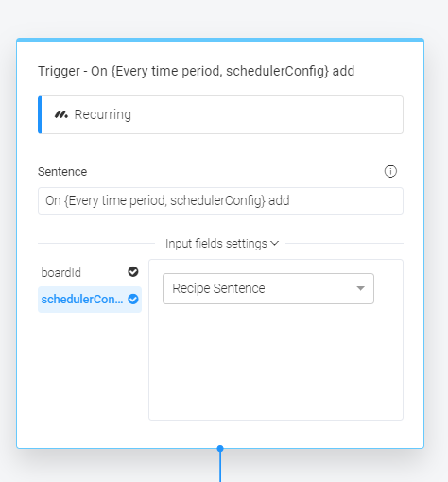Click the trigger title heading text

[197, 71]
